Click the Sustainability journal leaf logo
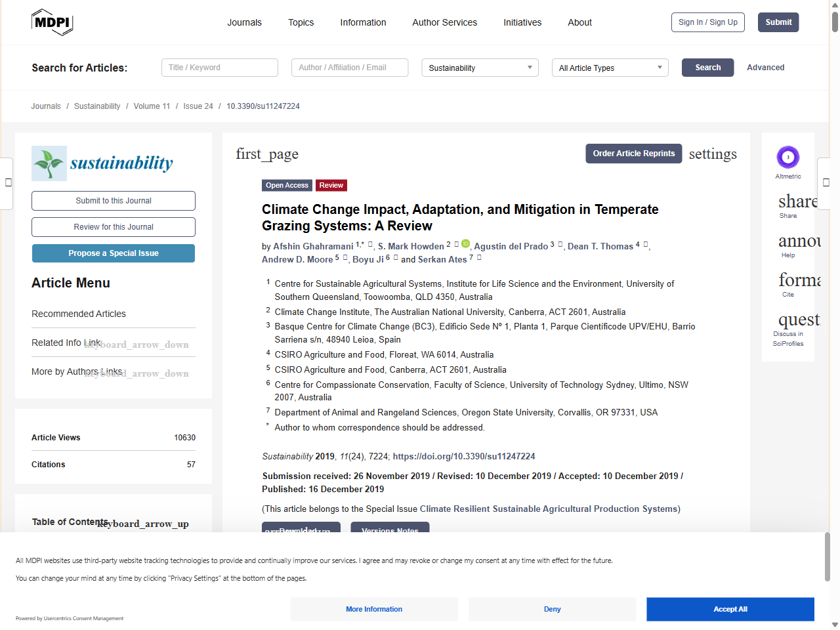This screenshot has width=840, height=630. coord(49,163)
